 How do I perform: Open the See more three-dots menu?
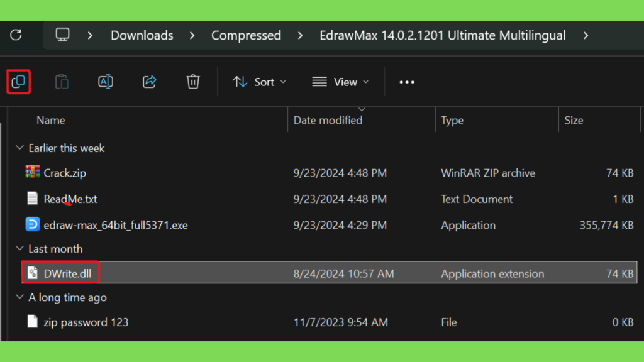407,82
